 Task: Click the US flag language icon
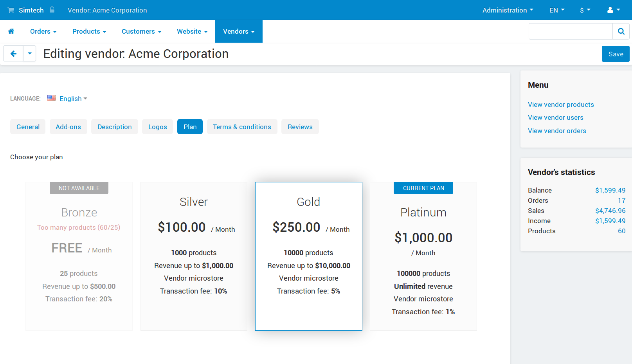tap(51, 98)
